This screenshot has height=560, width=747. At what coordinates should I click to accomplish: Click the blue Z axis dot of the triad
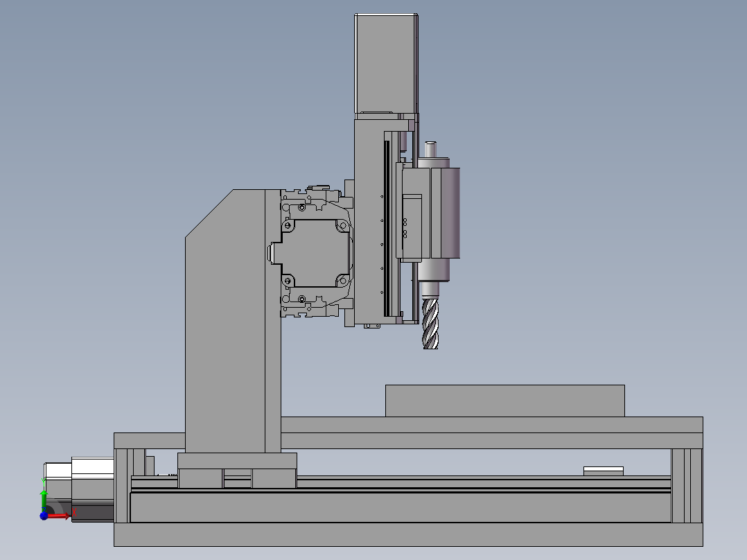pyautogui.click(x=44, y=516)
